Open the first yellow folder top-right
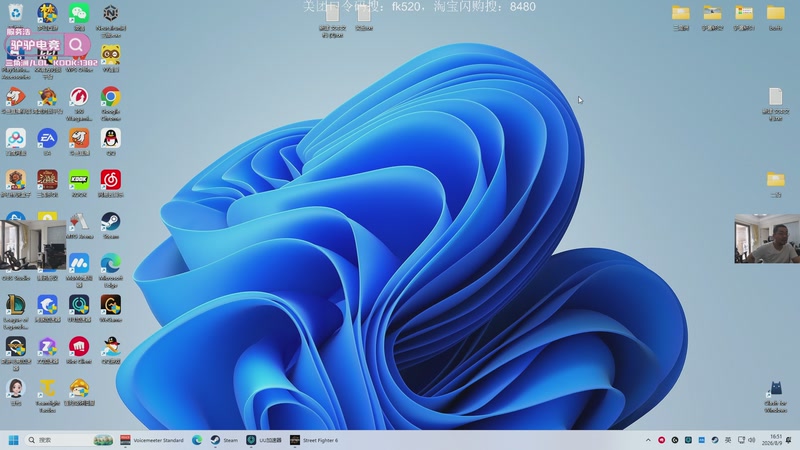 pyautogui.click(x=681, y=13)
